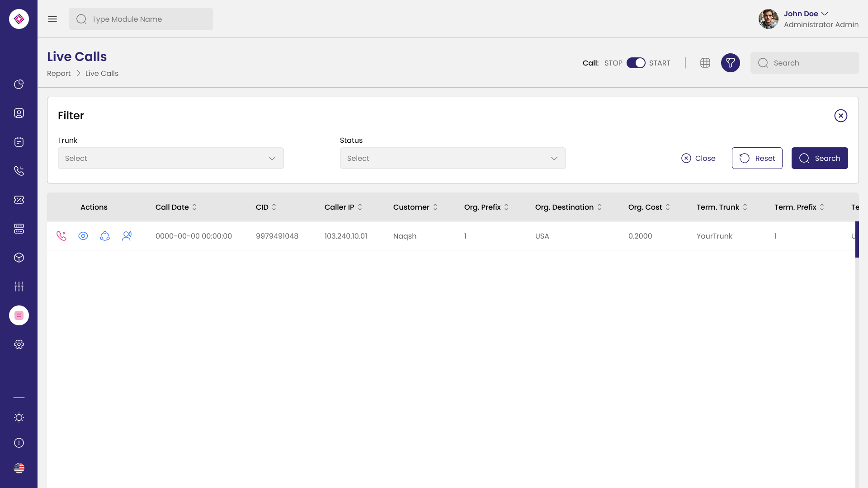This screenshot has height=488, width=868.
Task: Expand the Status select dropdown
Action: click(453, 158)
